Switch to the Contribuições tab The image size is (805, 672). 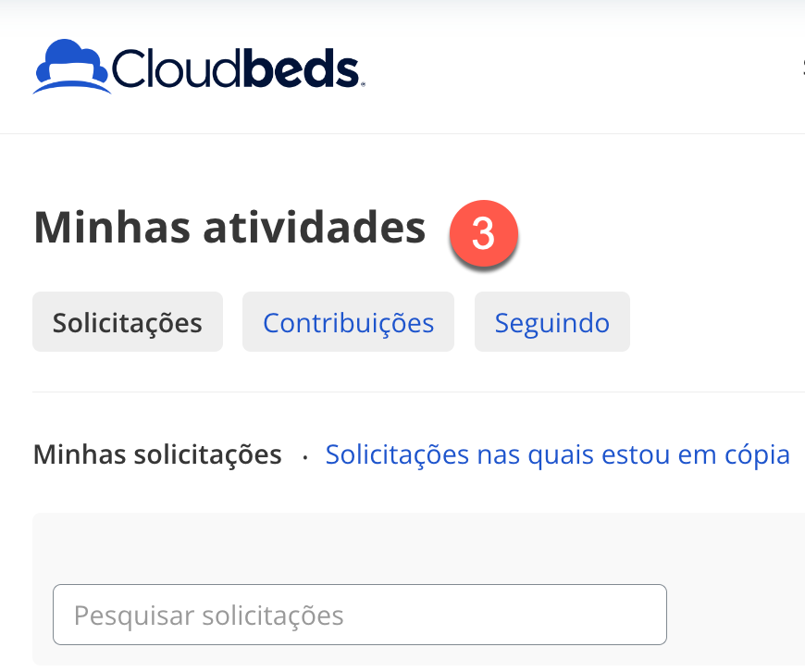click(348, 322)
